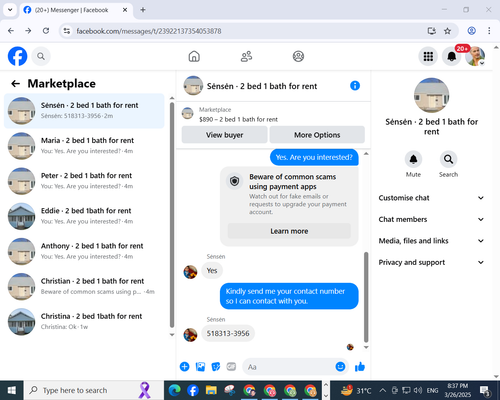Click the volume speaker tray icon
500x400 pixels.
[x=417, y=390]
